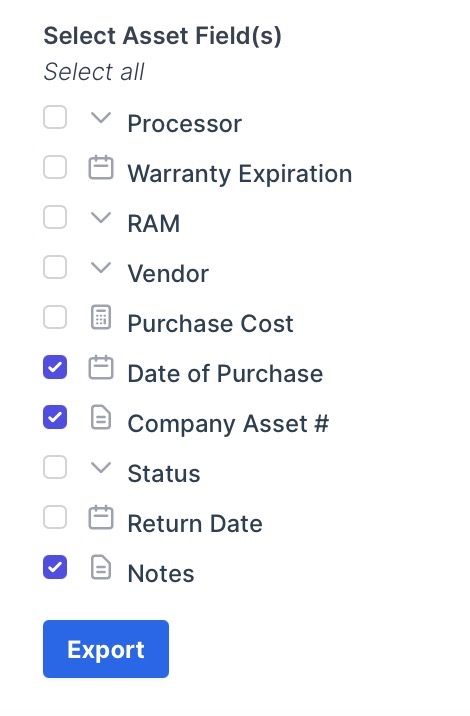Click the document icon beside Notes
Image resolution: width=470 pixels, height=716 pixels.
pos(100,567)
